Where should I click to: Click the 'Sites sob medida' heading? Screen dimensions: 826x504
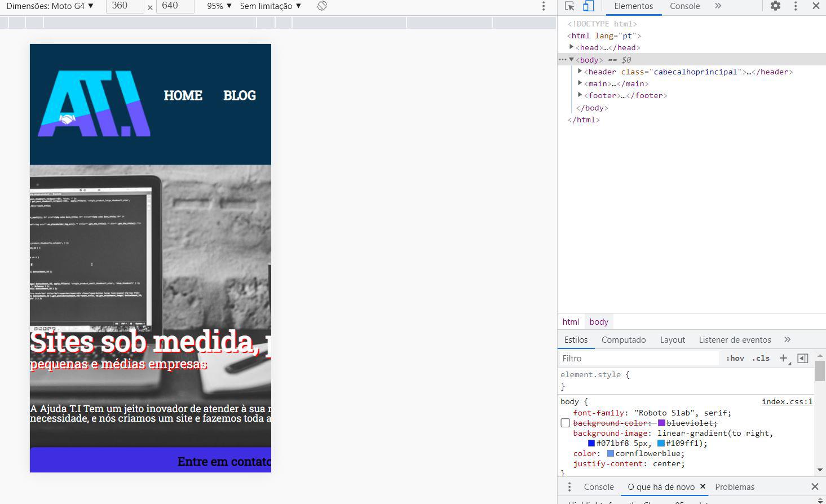(x=151, y=342)
